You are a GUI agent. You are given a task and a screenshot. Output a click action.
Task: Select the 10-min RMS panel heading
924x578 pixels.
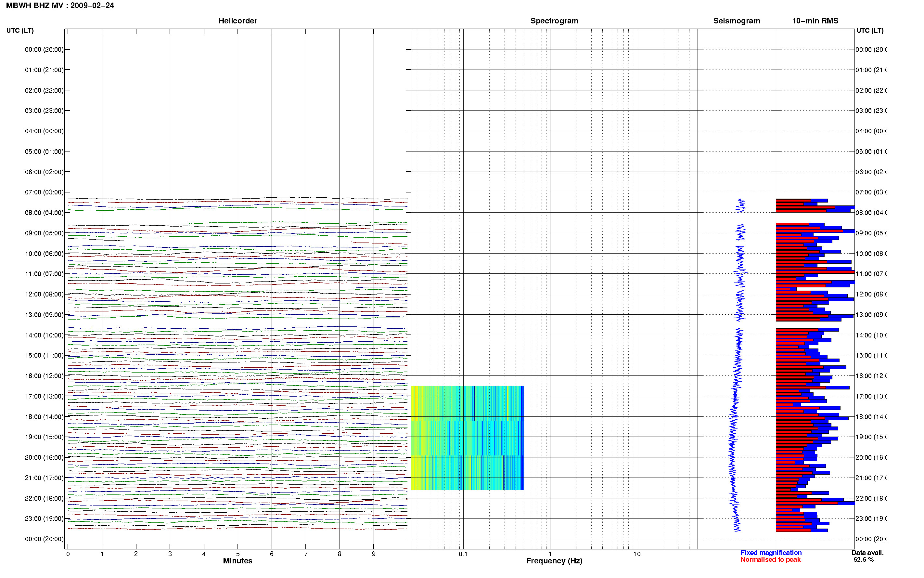[x=815, y=21]
